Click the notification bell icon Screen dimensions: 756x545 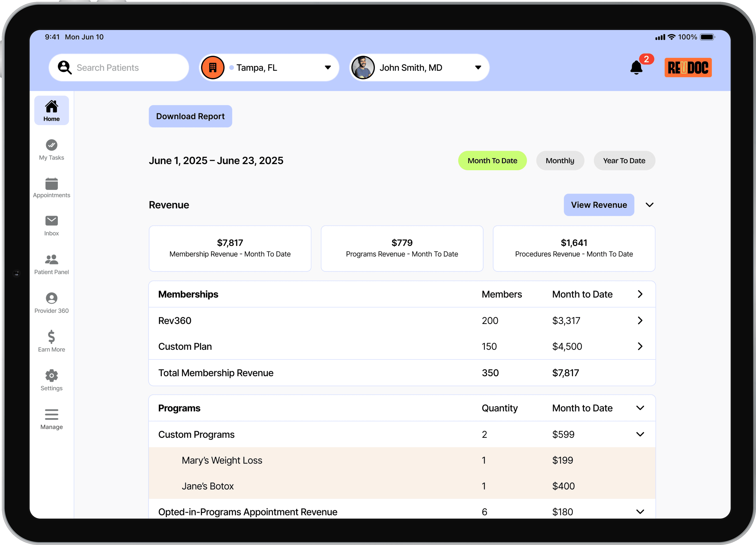click(x=636, y=68)
